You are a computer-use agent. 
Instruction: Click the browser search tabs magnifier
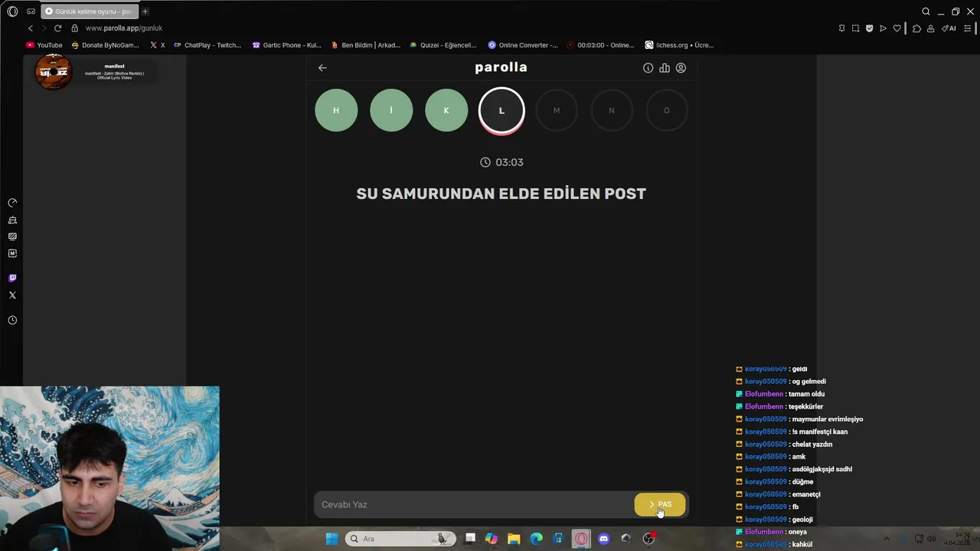point(926,11)
